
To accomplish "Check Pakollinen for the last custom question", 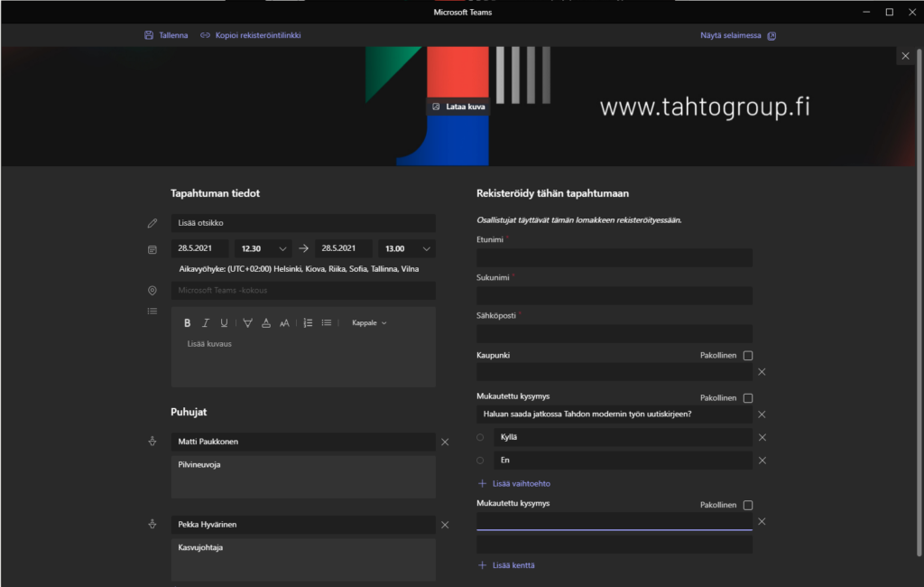I will 748,505.
